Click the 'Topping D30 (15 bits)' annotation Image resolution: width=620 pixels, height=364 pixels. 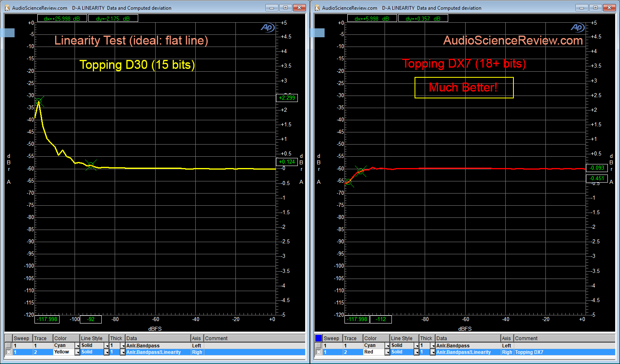click(x=137, y=65)
